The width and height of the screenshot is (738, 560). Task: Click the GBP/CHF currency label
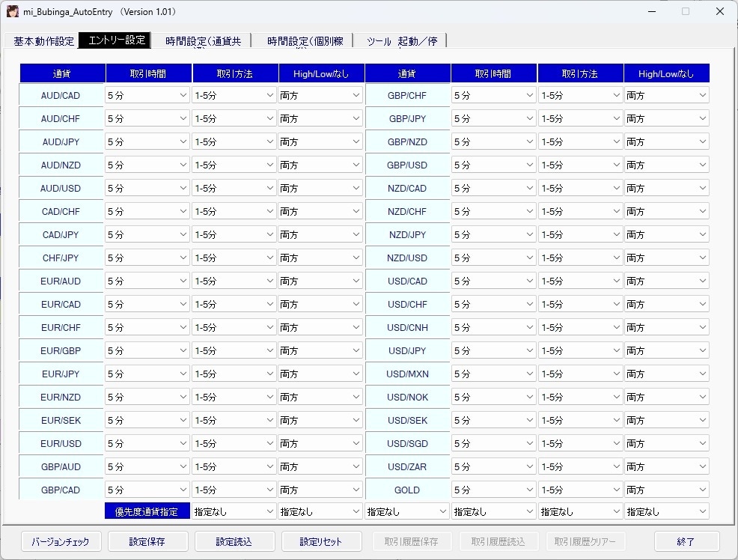click(407, 96)
